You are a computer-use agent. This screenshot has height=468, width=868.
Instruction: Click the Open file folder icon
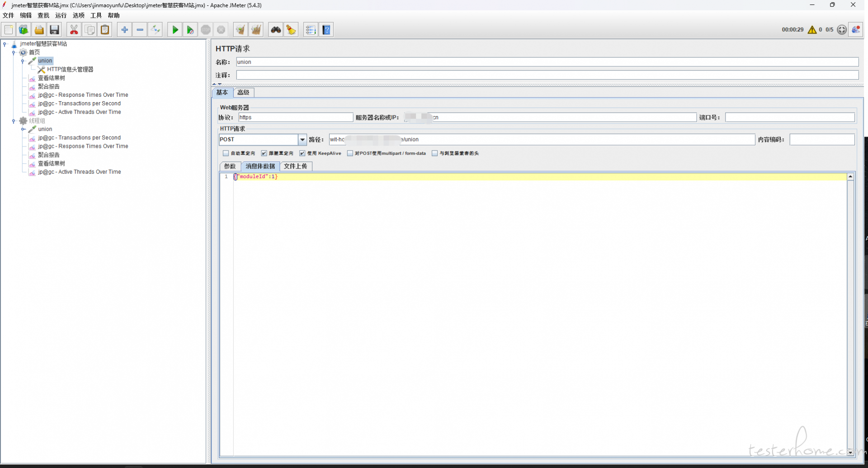point(39,30)
